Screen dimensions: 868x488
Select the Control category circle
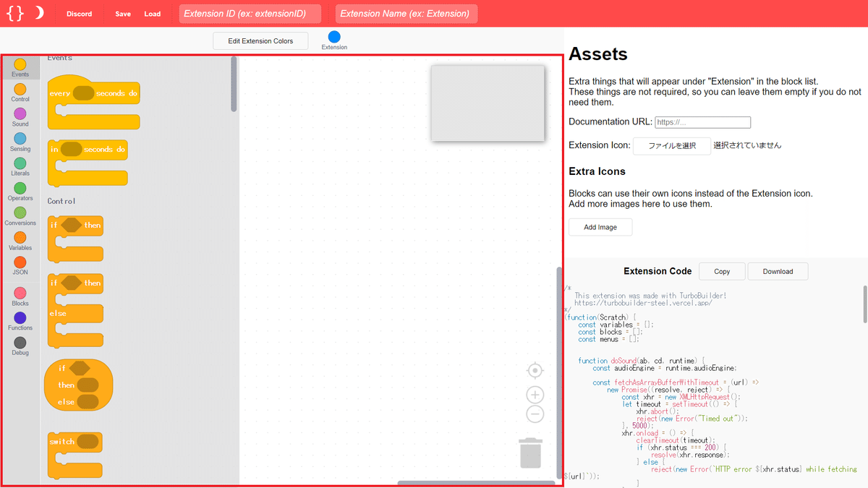(20, 90)
